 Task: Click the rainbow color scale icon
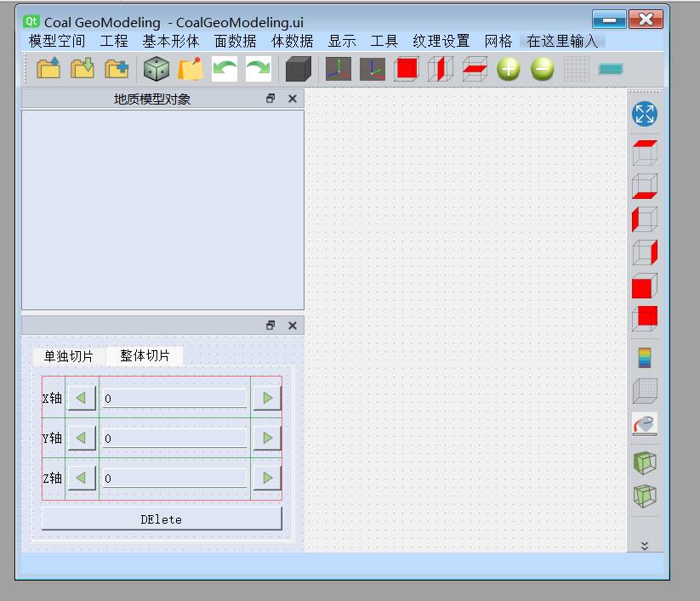click(644, 357)
